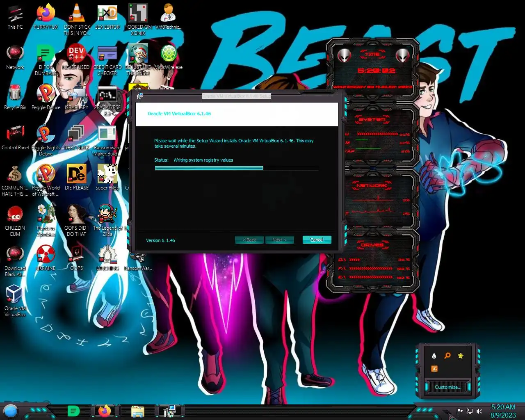Select Peggle World of Warcraft icon
This screenshot has width=525, height=420.
click(x=46, y=180)
